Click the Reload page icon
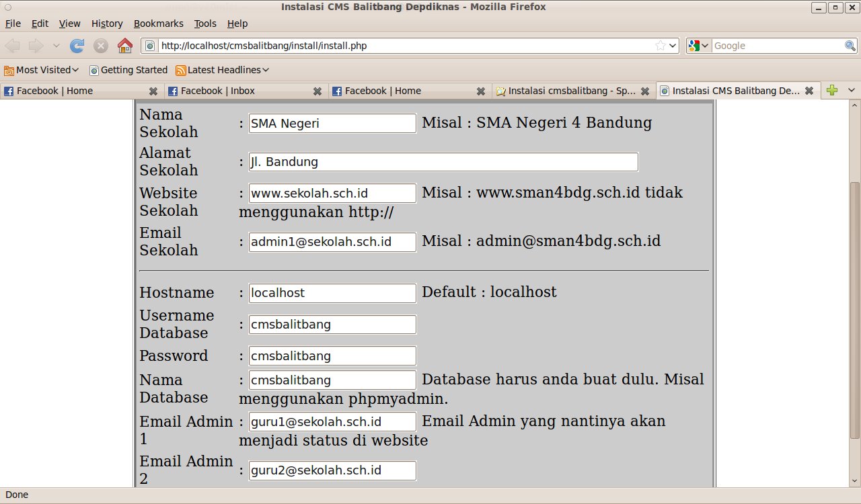Screen dimensions: 861x504 click(x=77, y=46)
